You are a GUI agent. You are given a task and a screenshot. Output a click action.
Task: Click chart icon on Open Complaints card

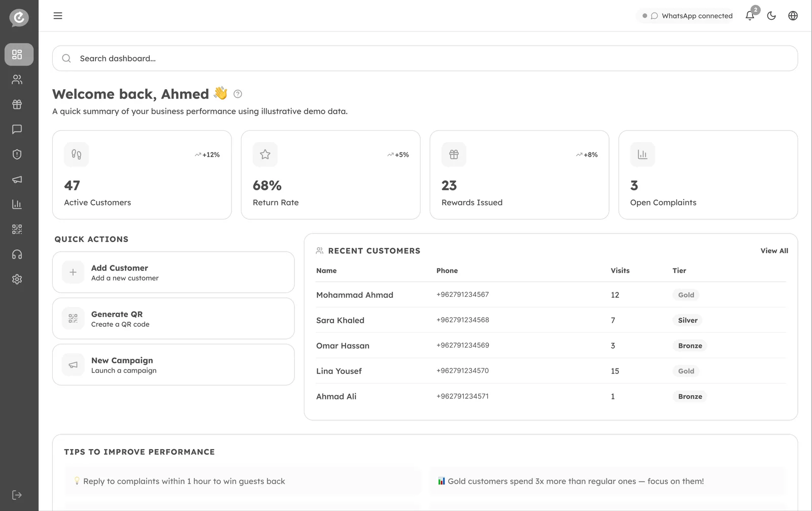pyautogui.click(x=642, y=154)
